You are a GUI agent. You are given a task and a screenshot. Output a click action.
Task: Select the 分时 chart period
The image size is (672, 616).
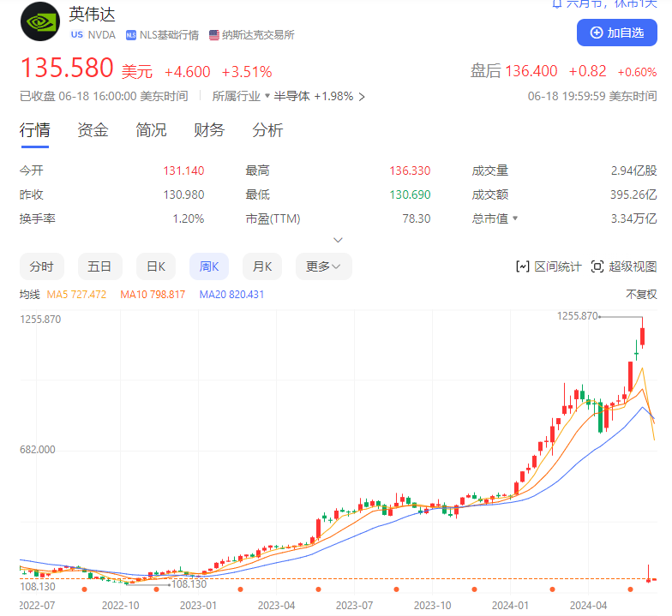[x=41, y=266]
